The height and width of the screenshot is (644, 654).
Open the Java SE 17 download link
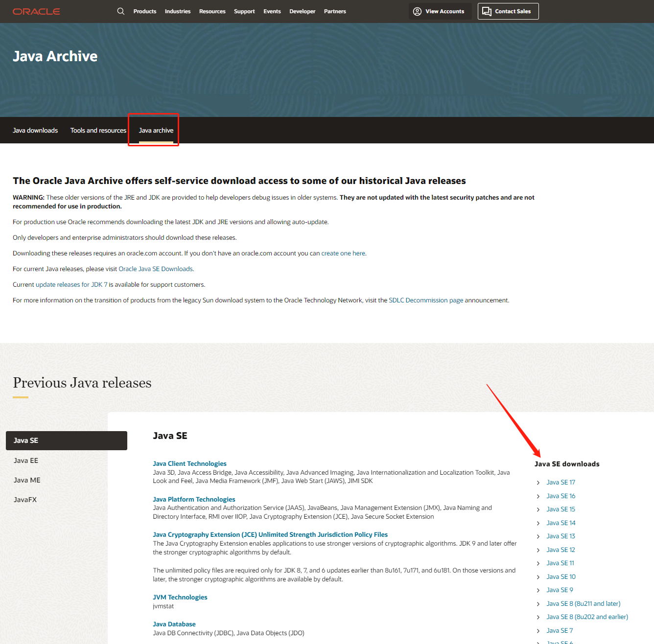[561, 482]
